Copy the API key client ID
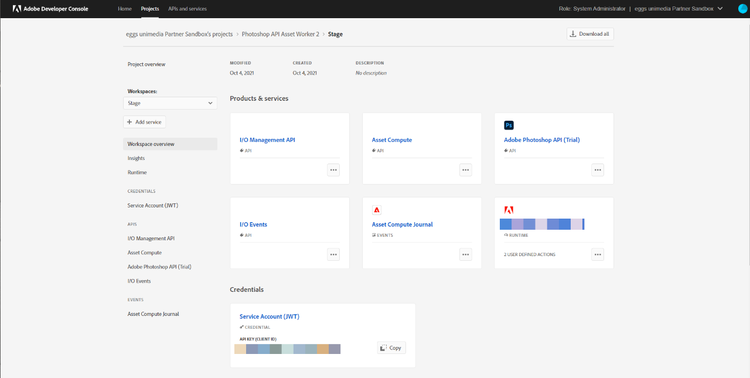 point(391,348)
